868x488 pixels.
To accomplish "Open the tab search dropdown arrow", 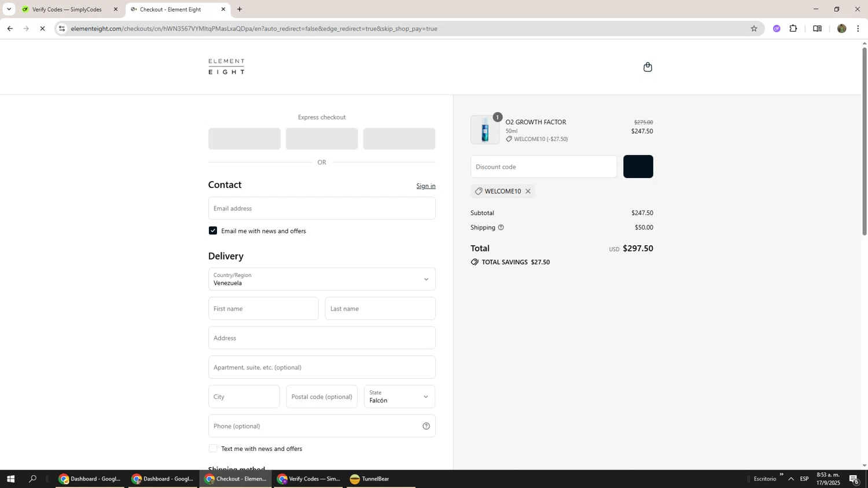I will tap(9, 9).
